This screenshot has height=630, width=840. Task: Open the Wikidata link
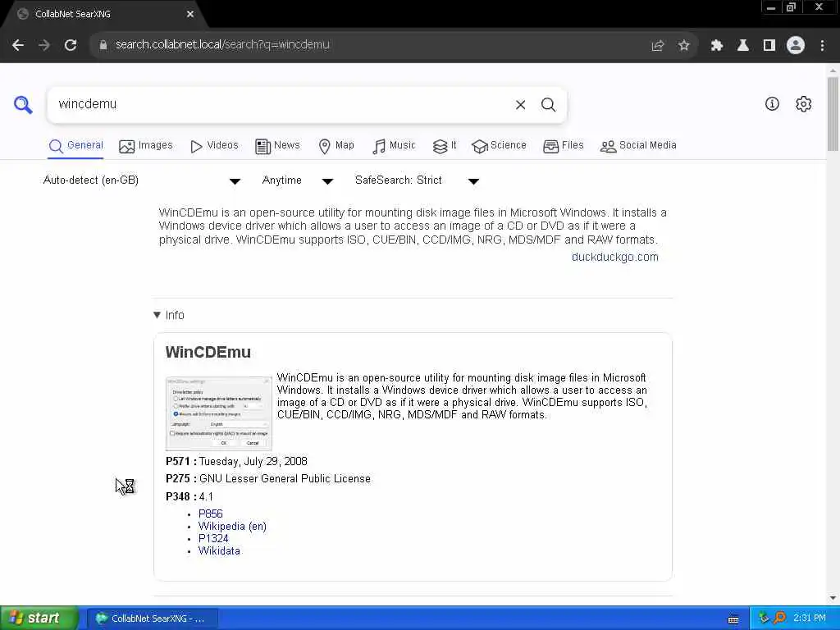pyautogui.click(x=219, y=550)
